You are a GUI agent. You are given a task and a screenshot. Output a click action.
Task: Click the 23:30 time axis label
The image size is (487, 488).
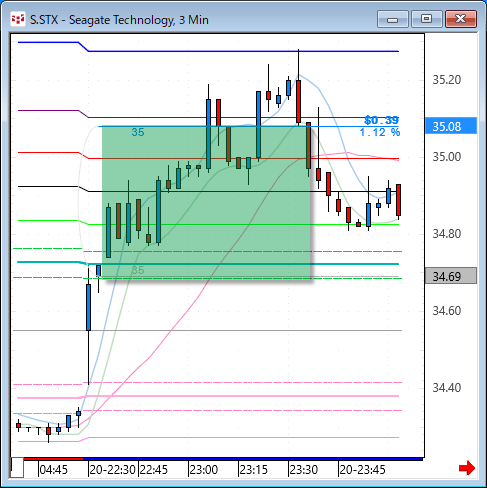[303, 470]
